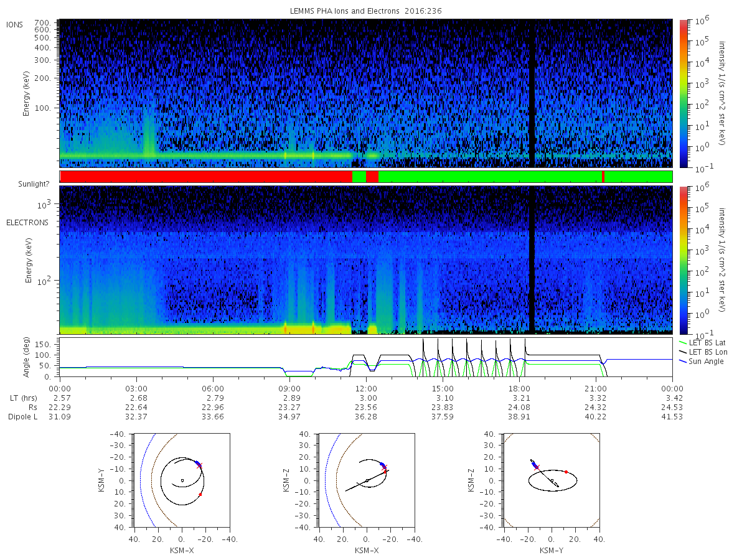Click the long red segment of the sunlight bar

click(x=206, y=177)
